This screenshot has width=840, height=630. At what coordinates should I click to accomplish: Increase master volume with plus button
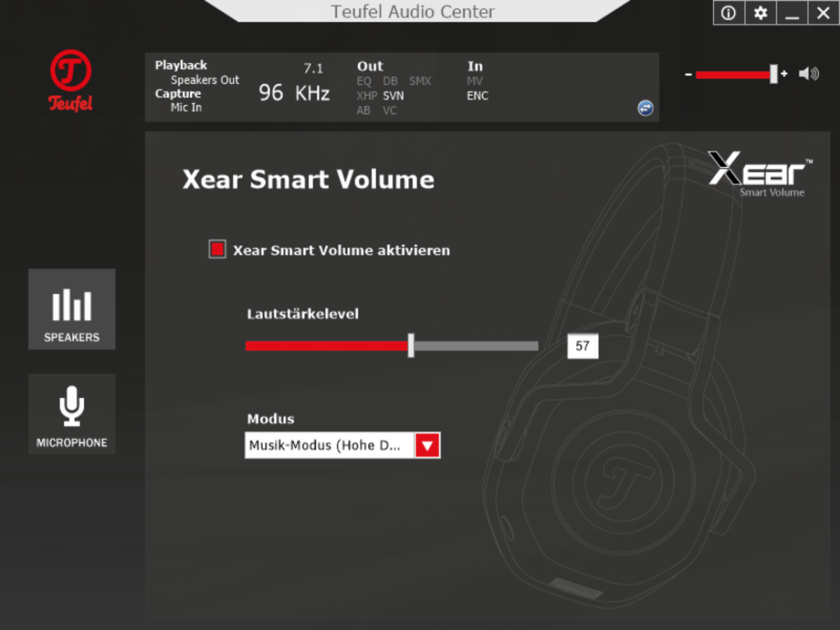coord(784,73)
